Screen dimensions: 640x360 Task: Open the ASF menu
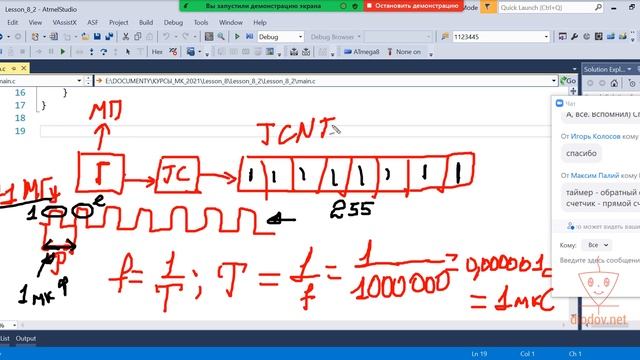tap(93, 22)
